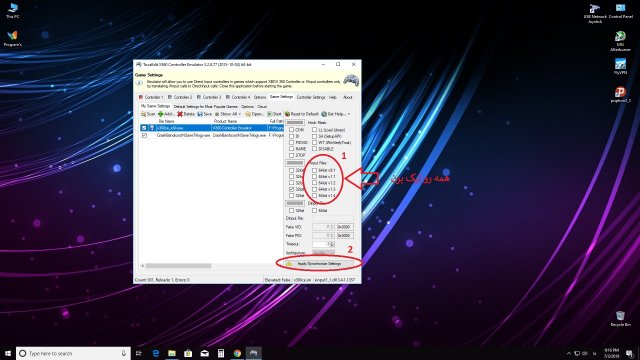
Task: Click the Hook Mask gray button
Action: pyautogui.click(x=295, y=122)
